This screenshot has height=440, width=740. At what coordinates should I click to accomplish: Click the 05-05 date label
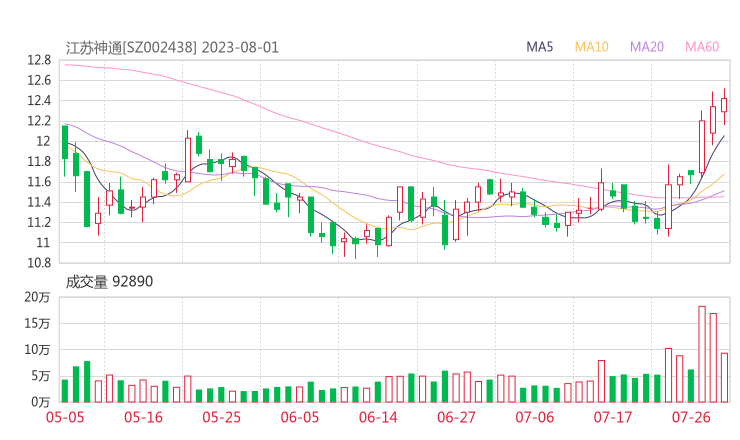pyautogui.click(x=65, y=417)
